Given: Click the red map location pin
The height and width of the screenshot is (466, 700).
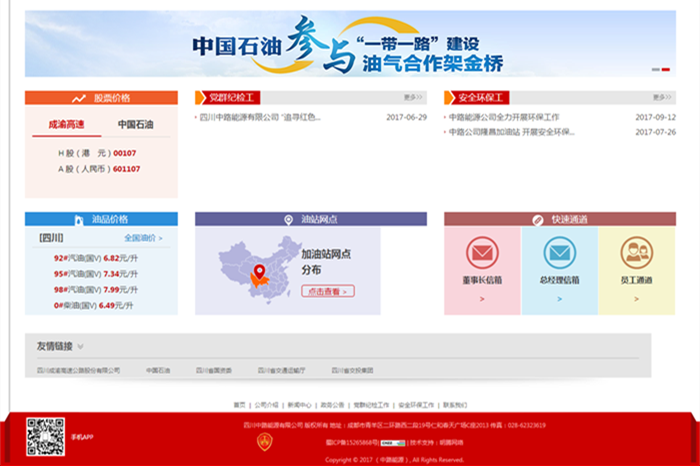Looking at the screenshot, I should tap(259, 271).
